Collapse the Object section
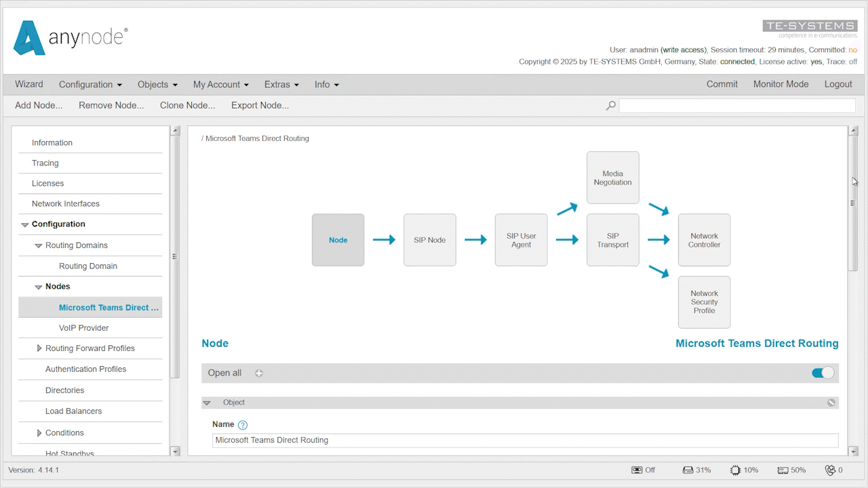Image resolution: width=868 pixels, height=488 pixels. (207, 403)
